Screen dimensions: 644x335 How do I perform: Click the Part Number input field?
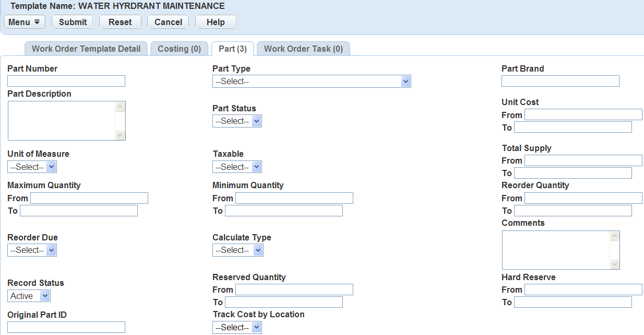click(x=66, y=81)
